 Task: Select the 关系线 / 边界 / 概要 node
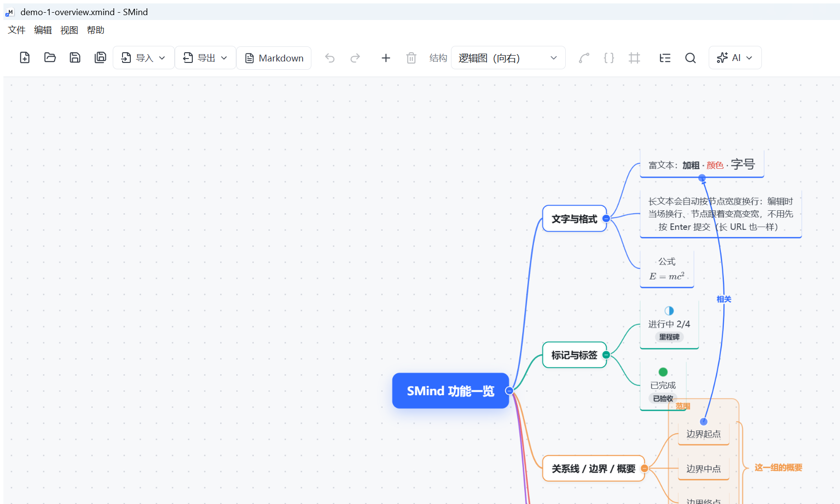coord(594,468)
